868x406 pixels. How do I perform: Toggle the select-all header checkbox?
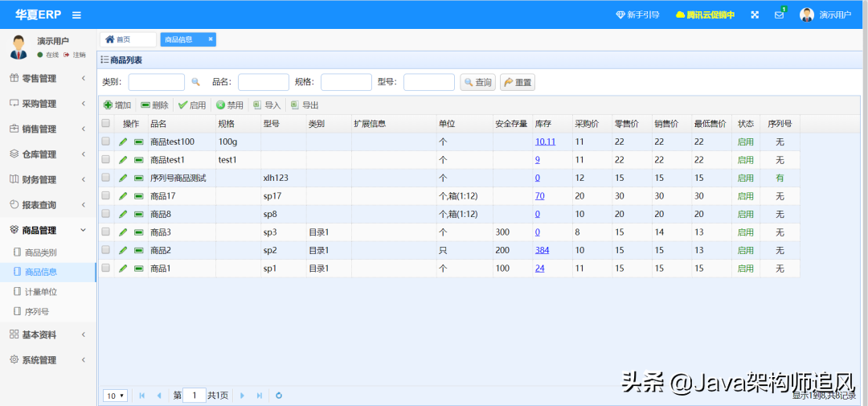pos(106,124)
